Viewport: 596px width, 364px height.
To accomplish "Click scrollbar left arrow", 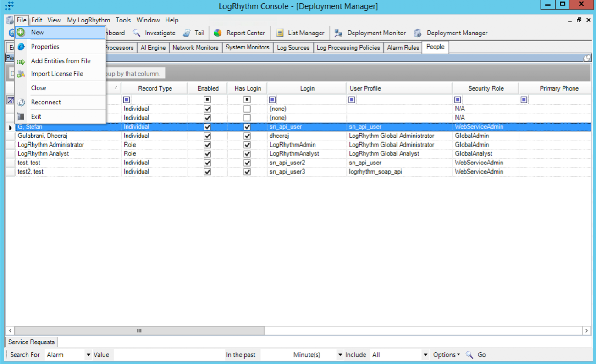I will pyautogui.click(x=10, y=331).
